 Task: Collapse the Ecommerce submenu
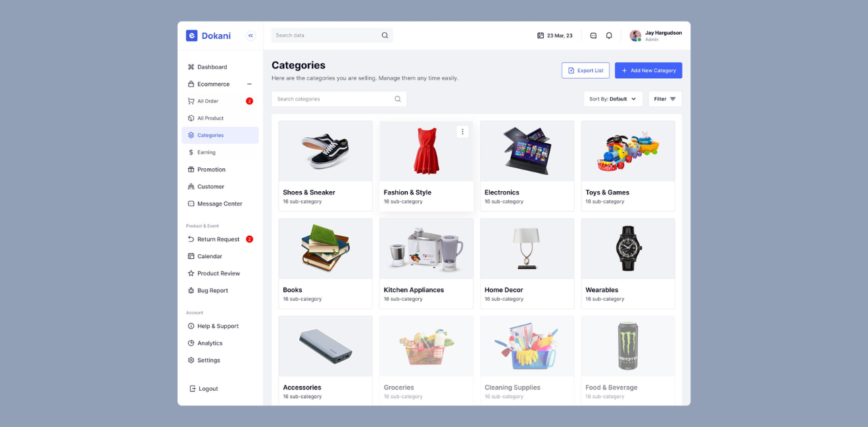(x=249, y=83)
